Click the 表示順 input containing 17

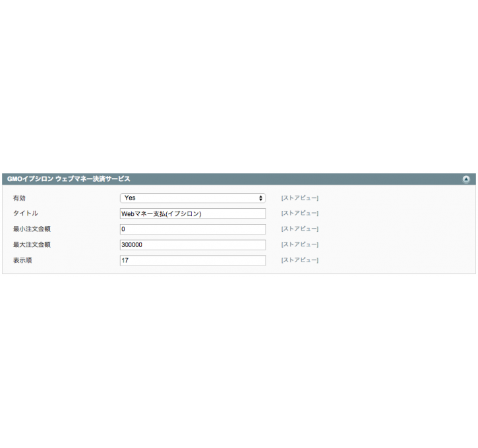tap(193, 260)
